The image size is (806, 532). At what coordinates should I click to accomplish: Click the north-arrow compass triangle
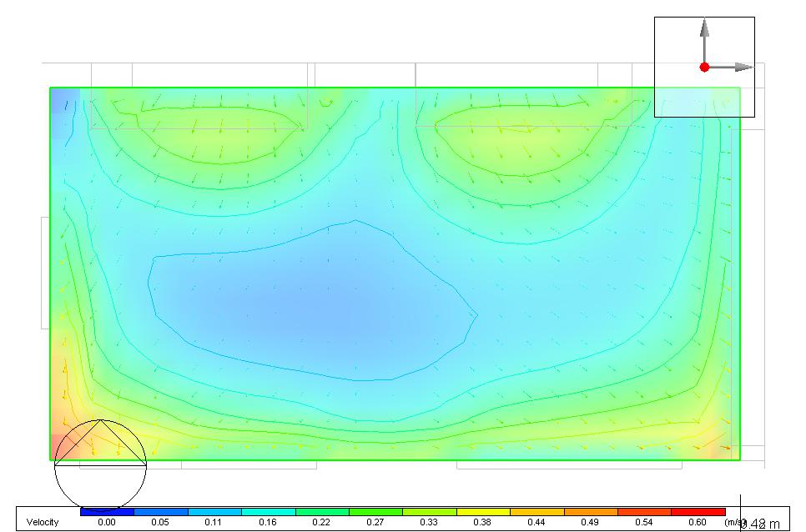(x=101, y=443)
